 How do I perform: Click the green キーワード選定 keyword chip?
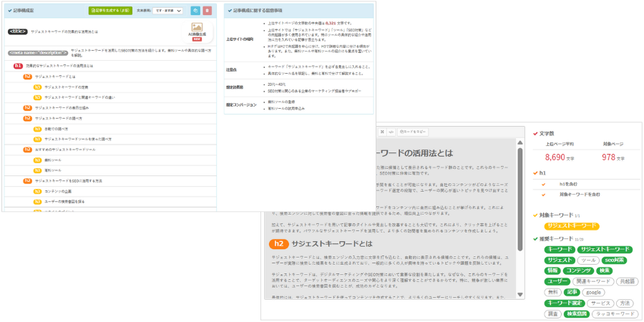(565, 303)
